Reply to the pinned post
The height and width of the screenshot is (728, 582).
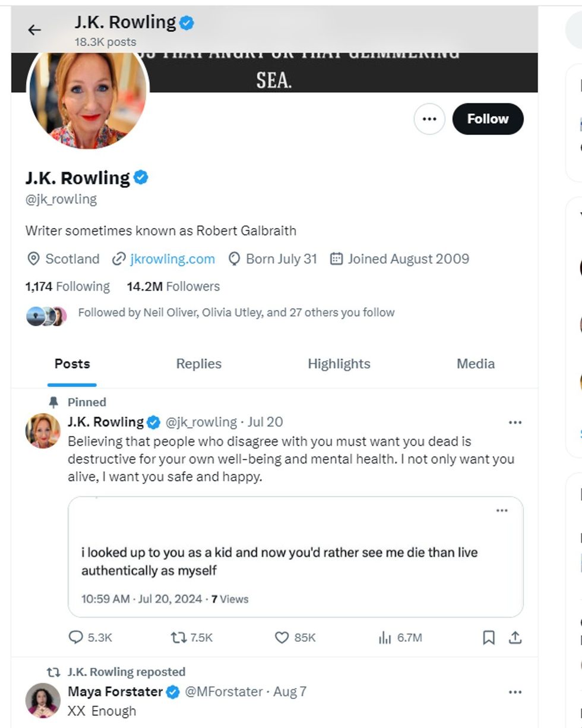(x=76, y=638)
